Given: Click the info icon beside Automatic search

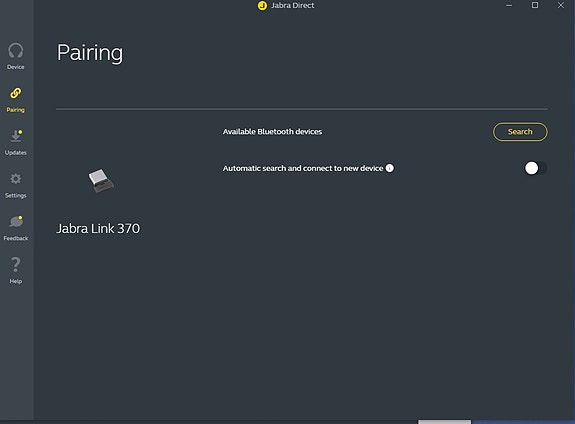Looking at the screenshot, I should pos(389,168).
